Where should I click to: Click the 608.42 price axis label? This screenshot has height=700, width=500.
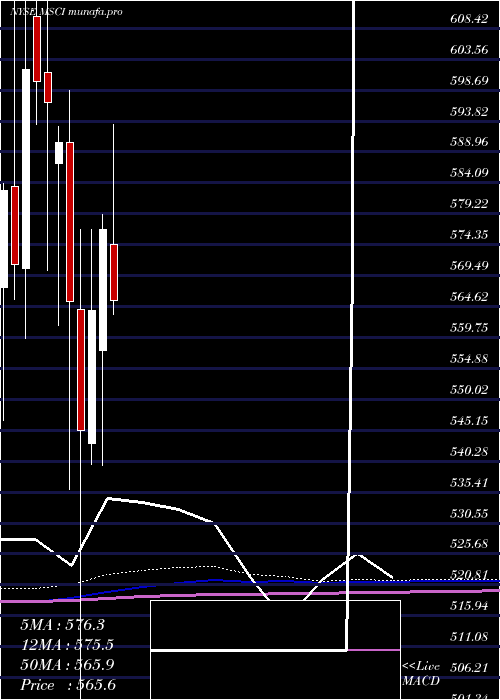[x=469, y=19]
